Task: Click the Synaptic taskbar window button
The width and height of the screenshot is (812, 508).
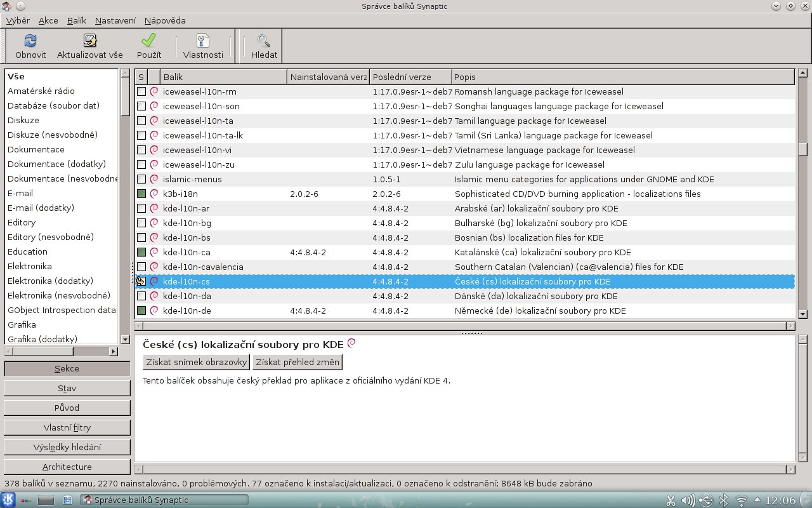Action: (164, 500)
